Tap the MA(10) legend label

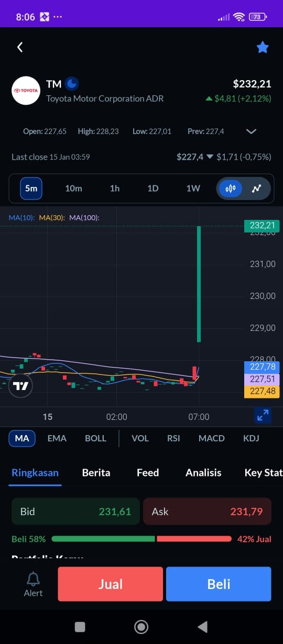[21, 217]
